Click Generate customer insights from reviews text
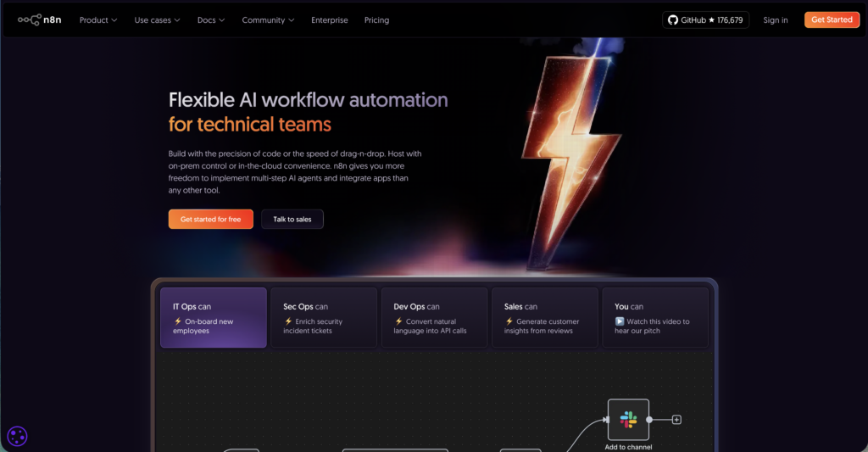 [x=542, y=326]
